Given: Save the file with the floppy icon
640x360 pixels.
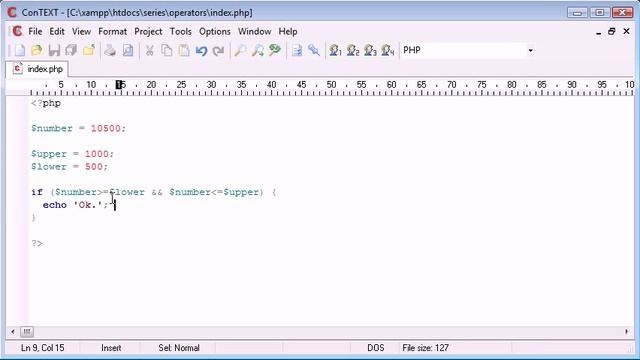Looking at the screenshot, I should [54, 51].
